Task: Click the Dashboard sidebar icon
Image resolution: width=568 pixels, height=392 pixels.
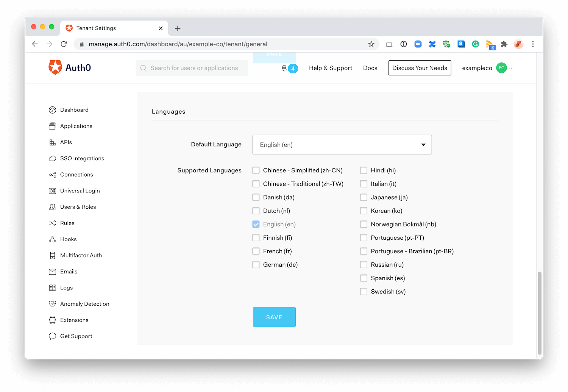Action: [52, 110]
